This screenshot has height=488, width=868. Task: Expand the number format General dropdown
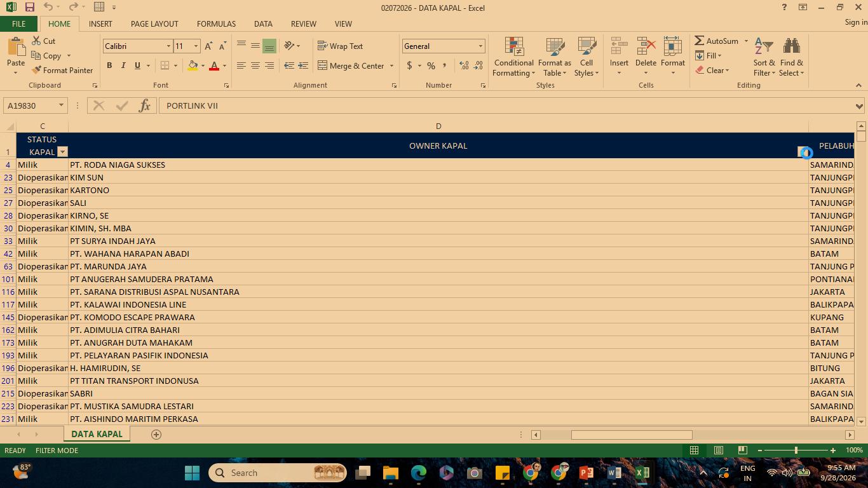[480, 46]
